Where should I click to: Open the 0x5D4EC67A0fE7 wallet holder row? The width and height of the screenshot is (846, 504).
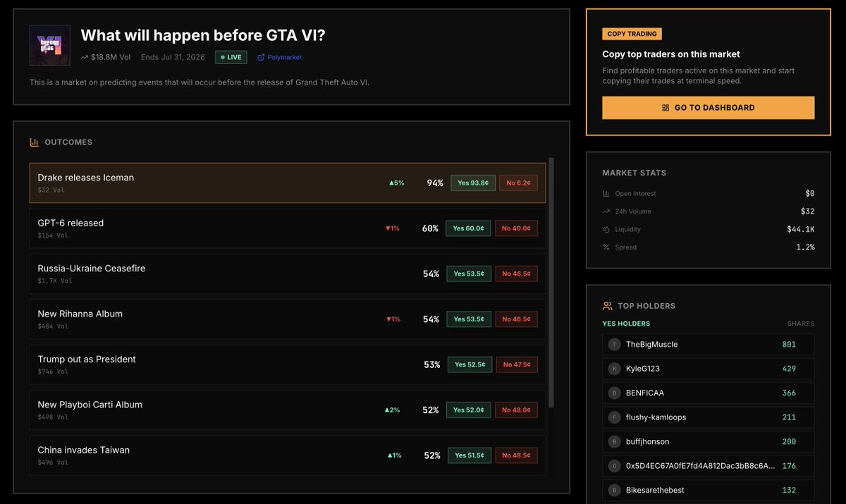pos(708,466)
